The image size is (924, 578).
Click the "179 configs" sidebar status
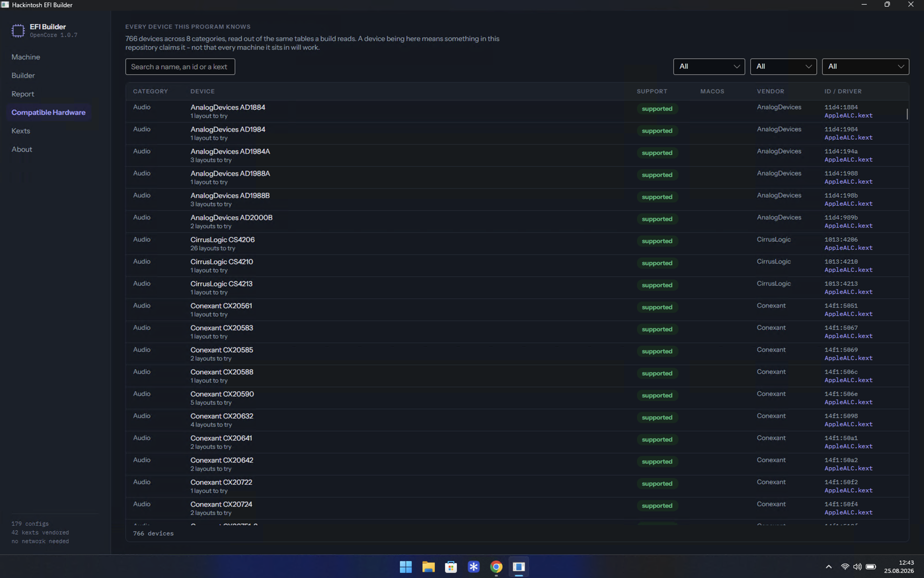[x=30, y=524]
